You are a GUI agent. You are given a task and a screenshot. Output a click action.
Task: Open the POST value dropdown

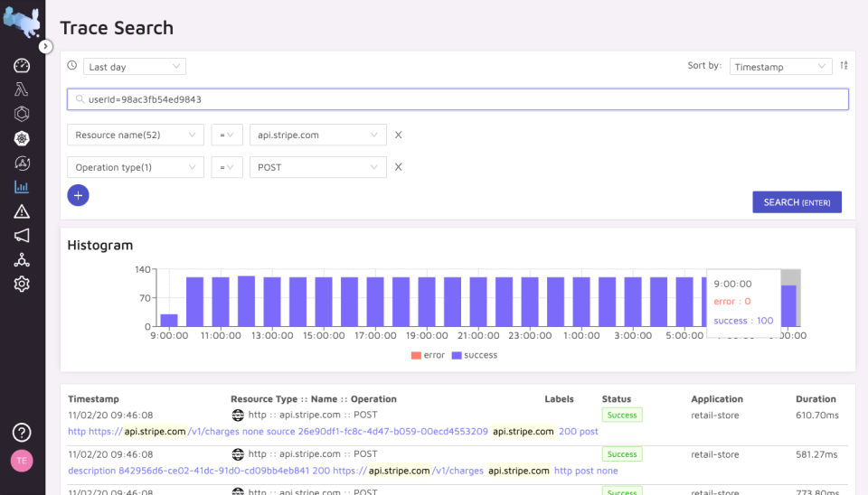[x=317, y=167]
